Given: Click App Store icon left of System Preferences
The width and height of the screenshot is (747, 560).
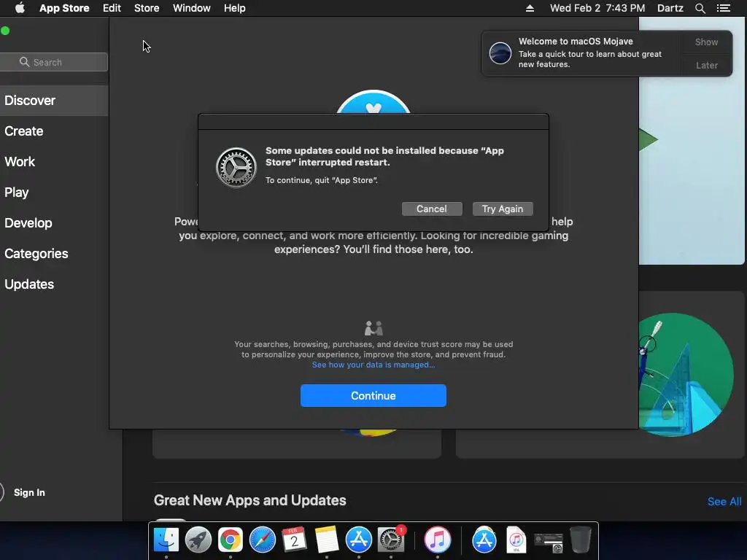Looking at the screenshot, I should [x=358, y=540].
